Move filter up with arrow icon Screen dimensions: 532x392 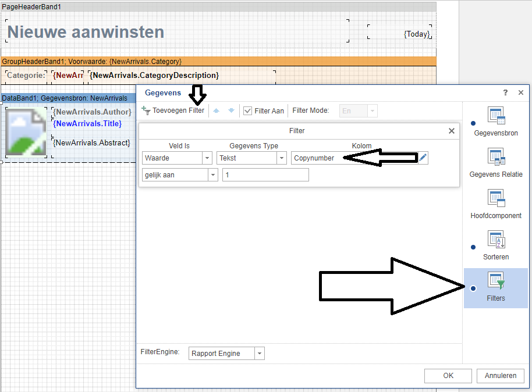pyautogui.click(x=217, y=111)
